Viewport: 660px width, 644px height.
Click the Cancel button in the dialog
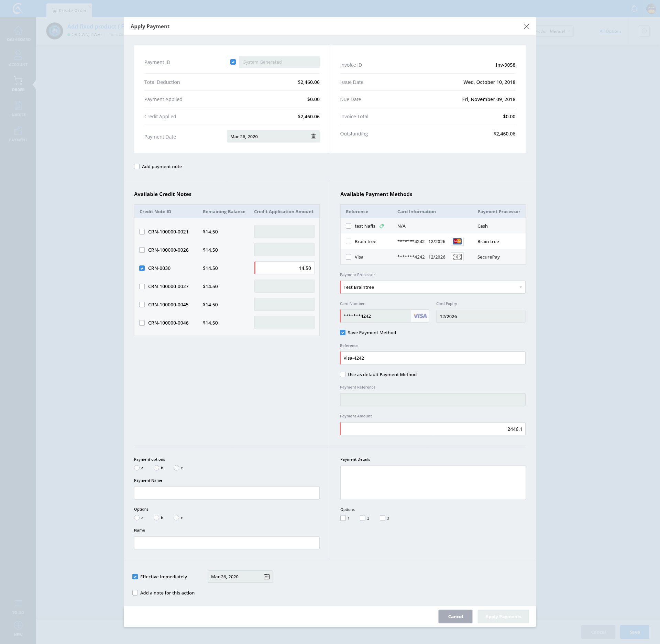(x=455, y=616)
